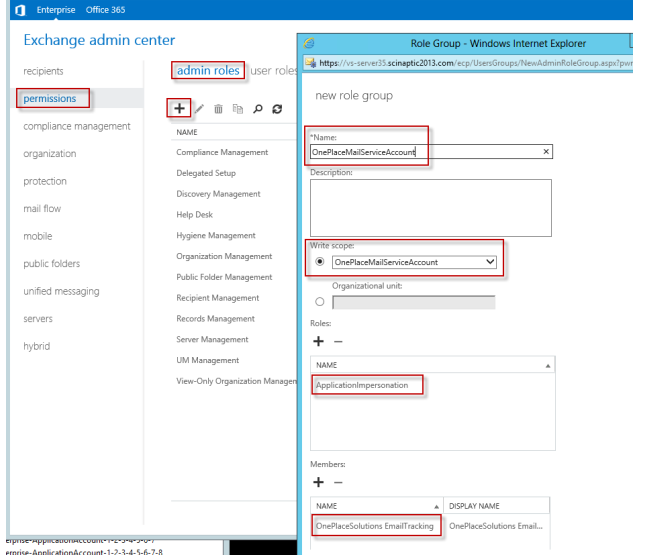Add a role with Roles plus icon
660x555 pixels.
[x=318, y=342]
